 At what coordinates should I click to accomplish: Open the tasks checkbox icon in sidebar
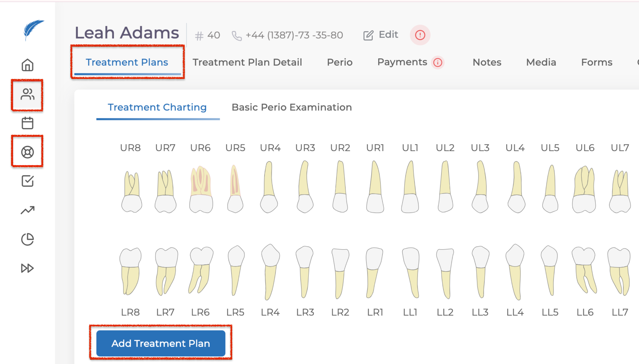(27, 181)
